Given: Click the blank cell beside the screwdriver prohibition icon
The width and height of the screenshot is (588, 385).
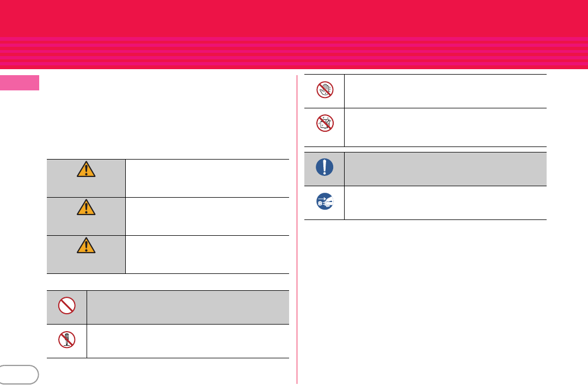Looking at the screenshot, I should (188, 341).
